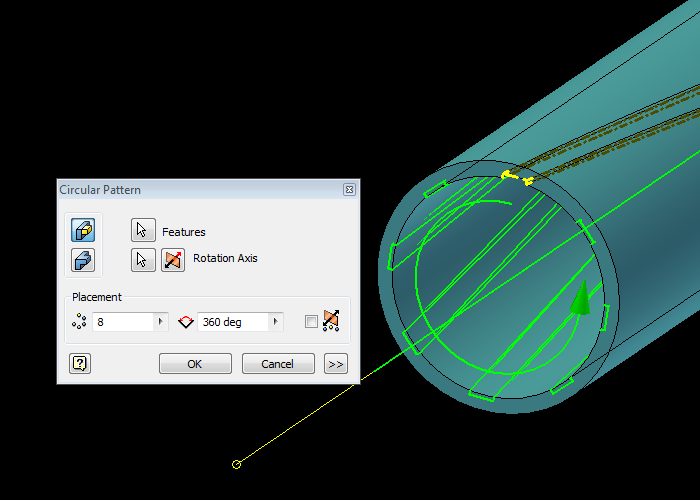
Task: Click the Features selection arrow button
Action: coord(143,230)
